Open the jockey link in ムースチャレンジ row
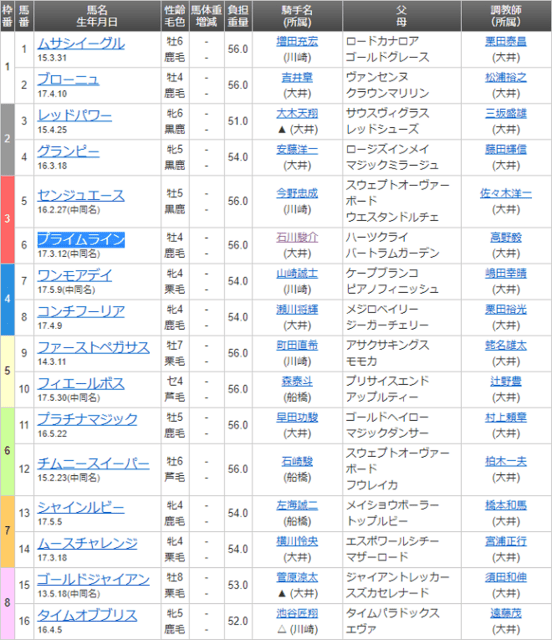Viewport: 552px width, 640px height. (297, 541)
